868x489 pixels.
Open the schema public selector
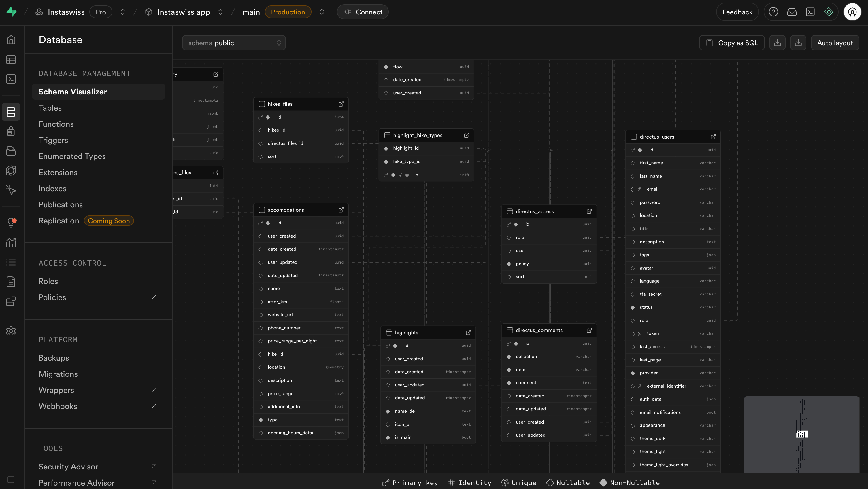click(x=234, y=42)
